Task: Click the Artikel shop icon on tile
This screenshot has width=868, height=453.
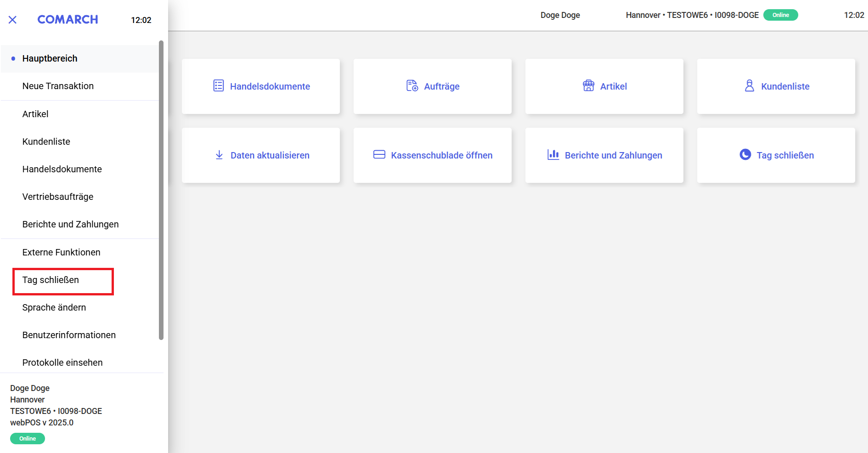Action: point(588,86)
